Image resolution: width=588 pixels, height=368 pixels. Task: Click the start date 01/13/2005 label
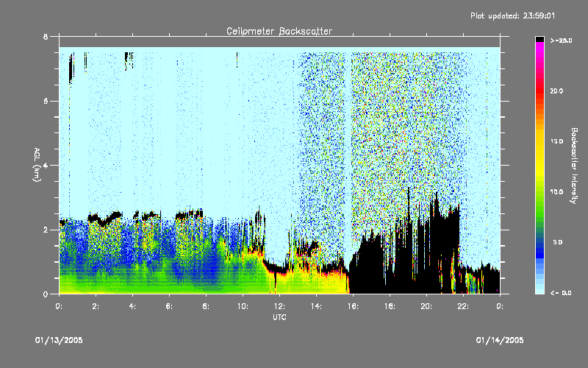(x=59, y=340)
